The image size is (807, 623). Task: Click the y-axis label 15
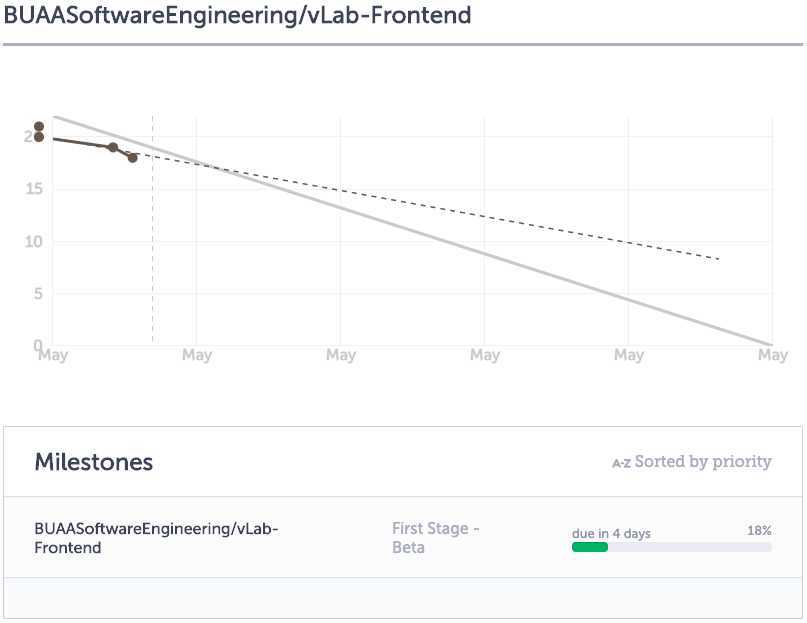coord(34,189)
